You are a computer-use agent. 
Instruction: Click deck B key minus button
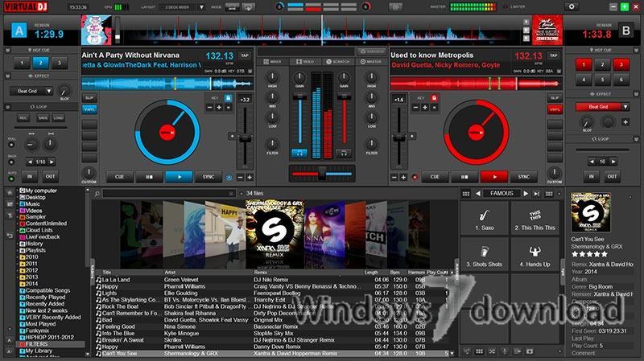[x=415, y=108]
